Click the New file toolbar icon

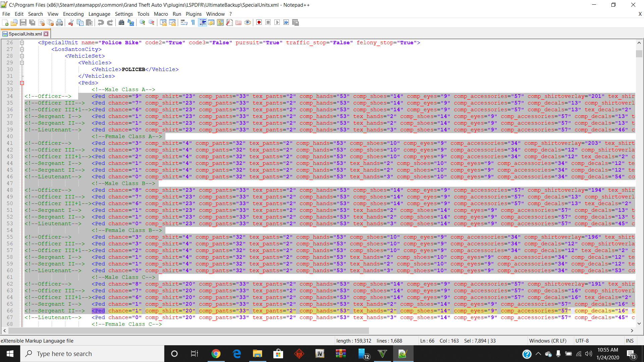click(x=5, y=22)
